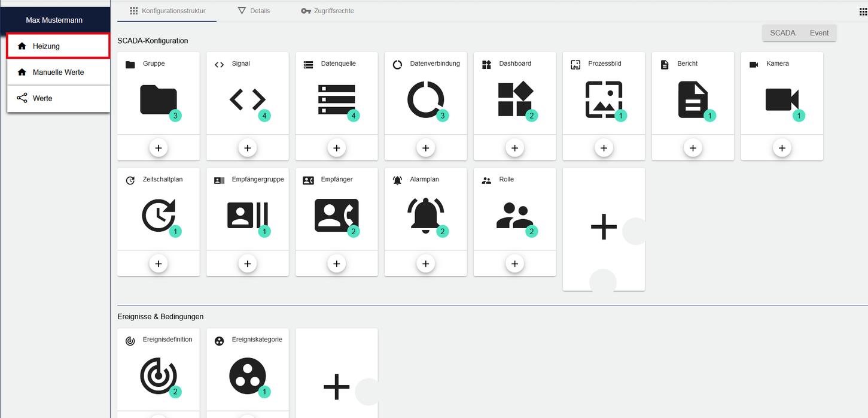The height and width of the screenshot is (418, 868).
Task: Switch to the SCADA view toggle
Action: (x=782, y=33)
